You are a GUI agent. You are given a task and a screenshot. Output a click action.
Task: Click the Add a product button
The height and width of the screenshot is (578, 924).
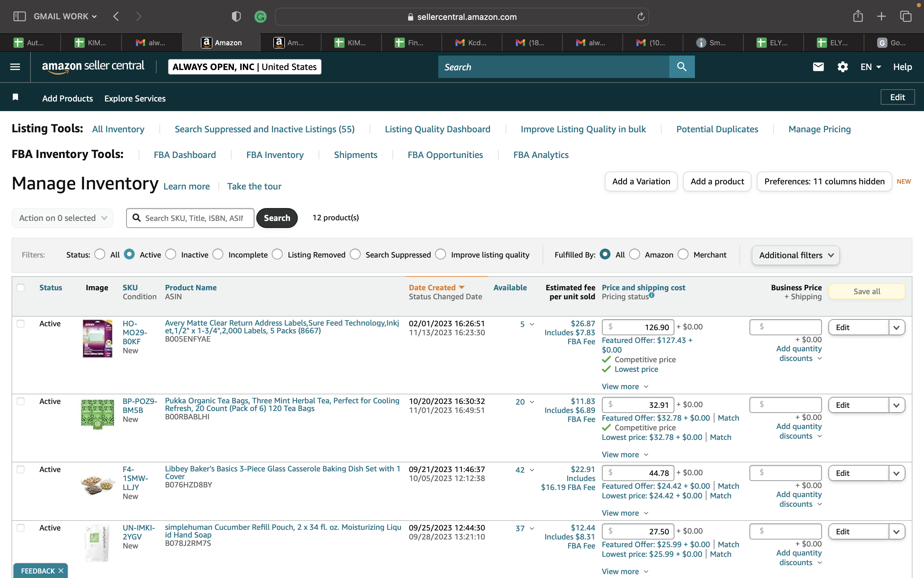tap(717, 181)
